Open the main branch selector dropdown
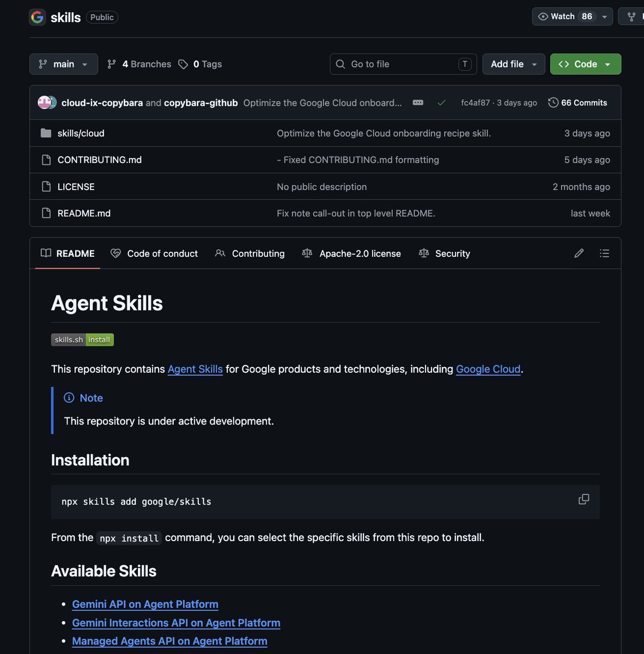The height and width of the screenshot is (654, 644). tap(64, 64)
